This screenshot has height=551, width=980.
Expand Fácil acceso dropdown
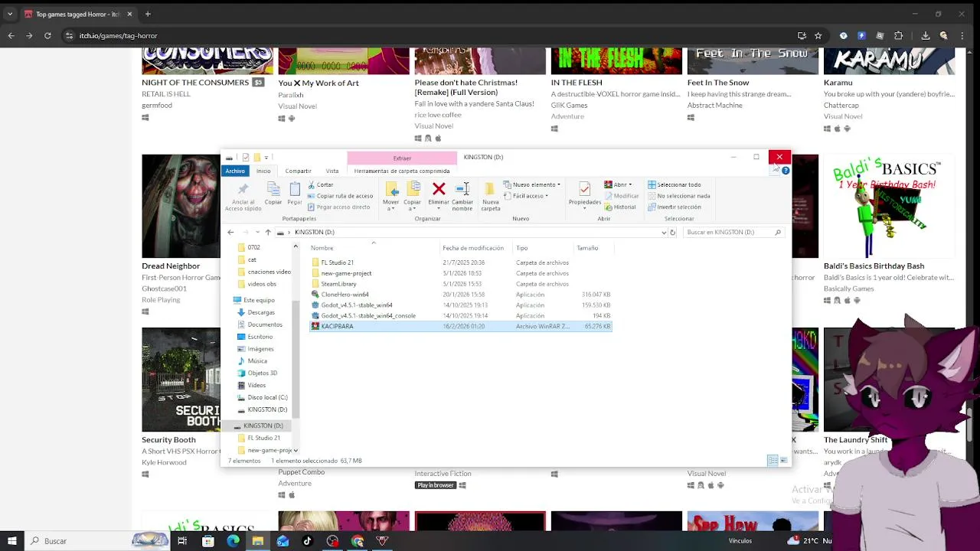point(525,196)
